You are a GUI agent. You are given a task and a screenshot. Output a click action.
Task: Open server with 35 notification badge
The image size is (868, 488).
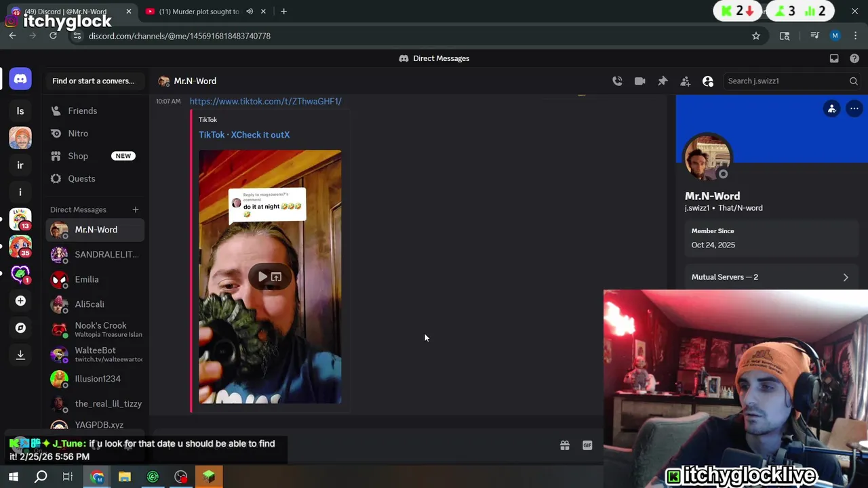[20, 247]
